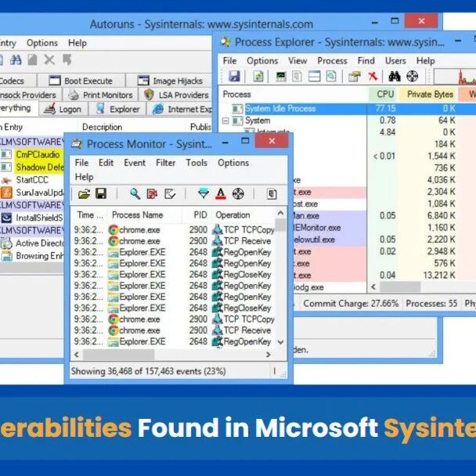Select the System Idle Process row
This screenshot has height=476, width=476.
click(x=349, y=109)
